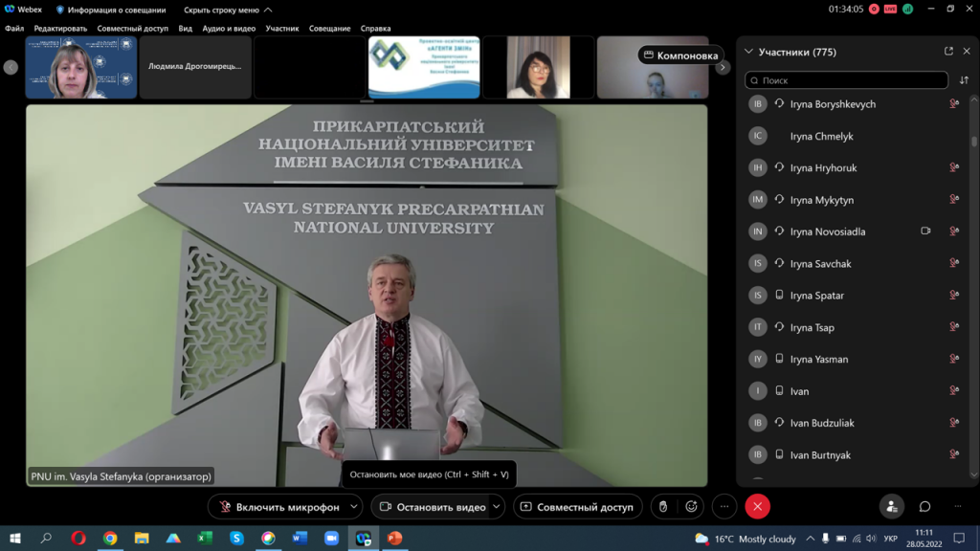Open PowerPoint from the taskbar

click(393, 539)
